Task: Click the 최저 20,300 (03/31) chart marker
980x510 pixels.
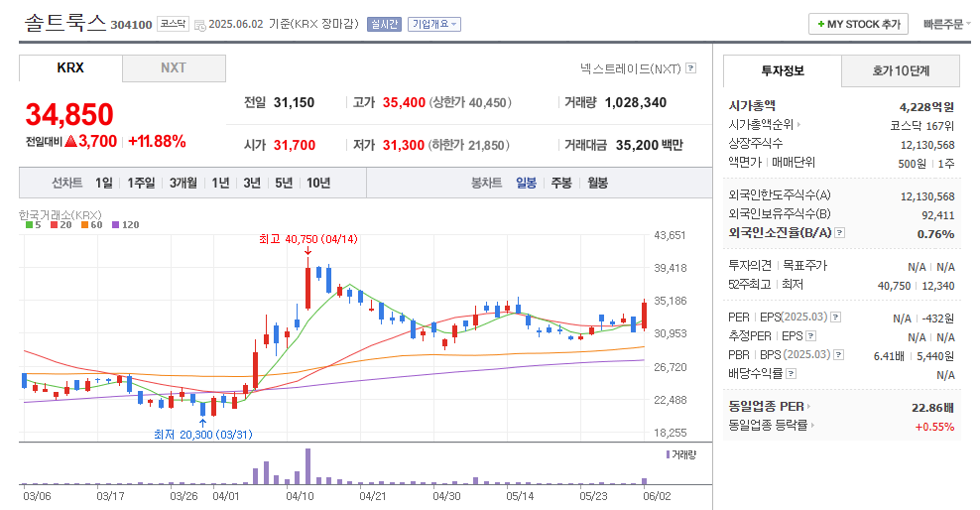Action: coord(203,435)
